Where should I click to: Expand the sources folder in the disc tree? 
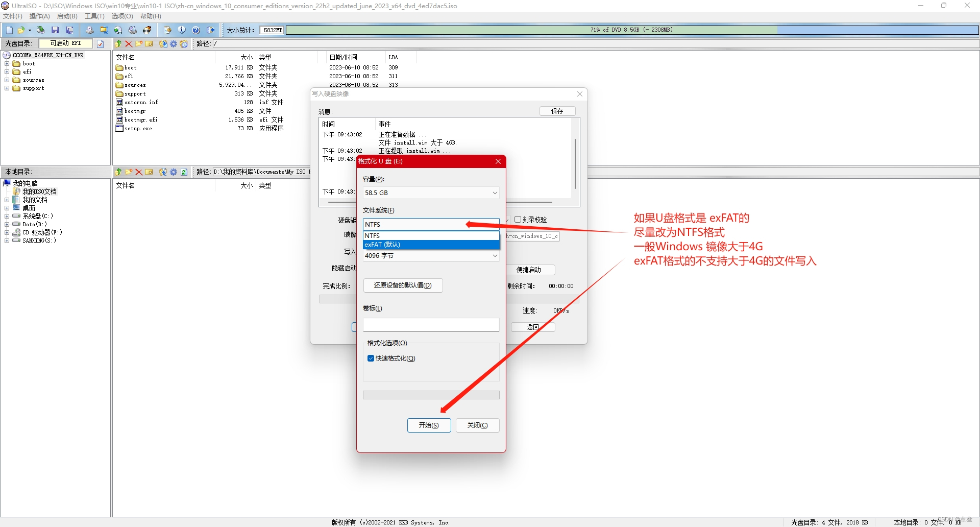7,80
